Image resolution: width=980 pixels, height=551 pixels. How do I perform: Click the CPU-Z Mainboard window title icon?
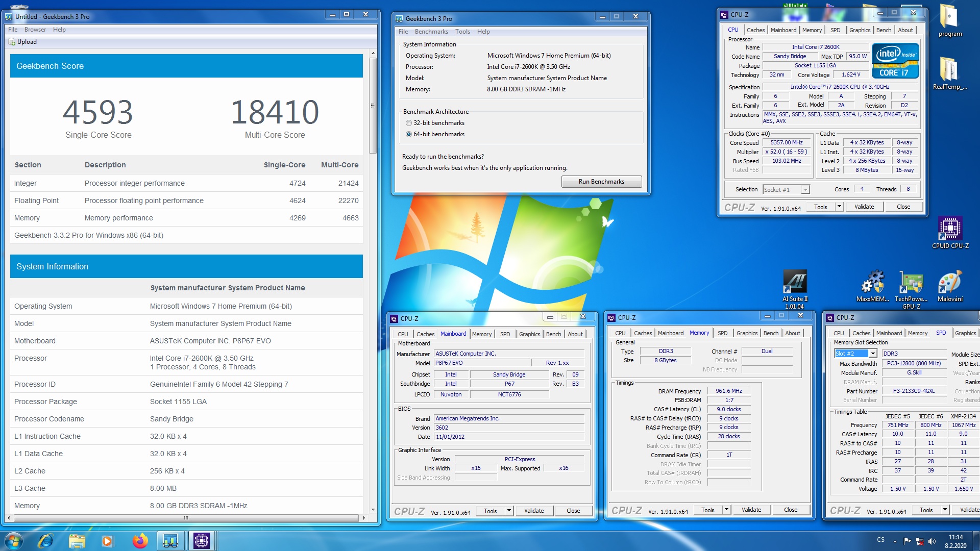(394, 318)
